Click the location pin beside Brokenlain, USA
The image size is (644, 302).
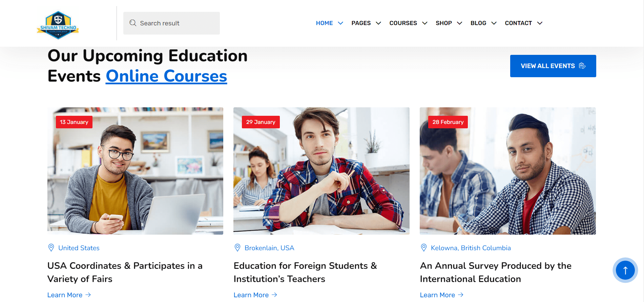[x=237, y=248]
